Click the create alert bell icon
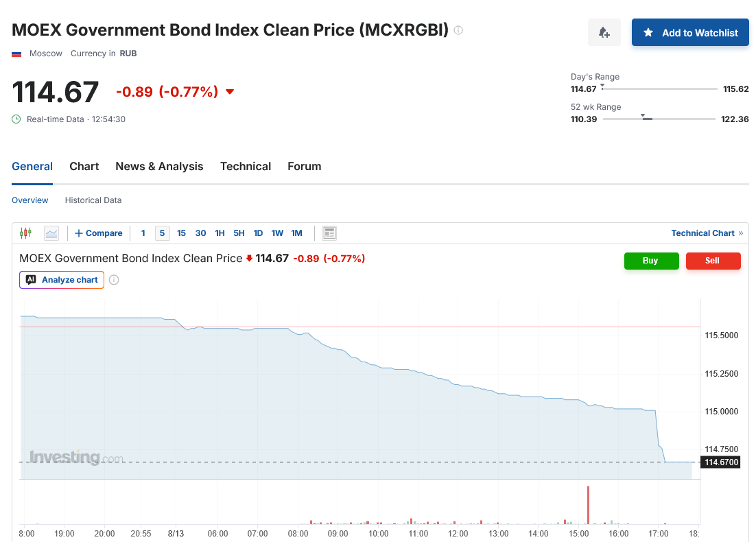This screenshot has width=756, height=542. pos(604,32)
